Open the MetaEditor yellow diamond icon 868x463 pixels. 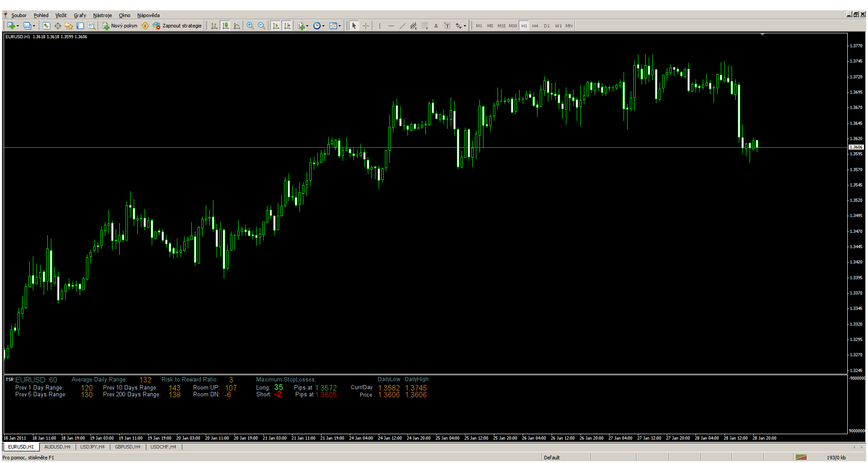(145, 26)
